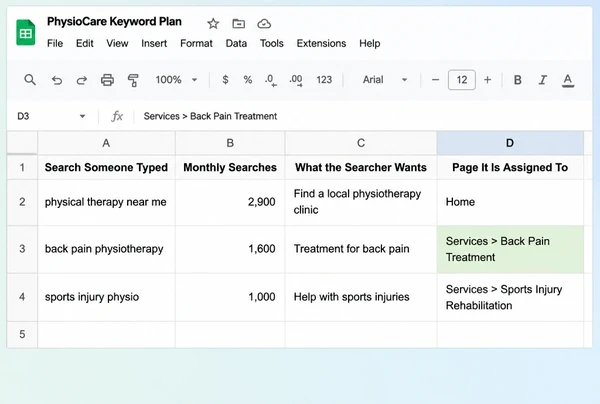Image resolution: width=600 pixels, height=404 pixels.
Task: Open the search menus magnifier tool
Action: [x=30, y=80]
